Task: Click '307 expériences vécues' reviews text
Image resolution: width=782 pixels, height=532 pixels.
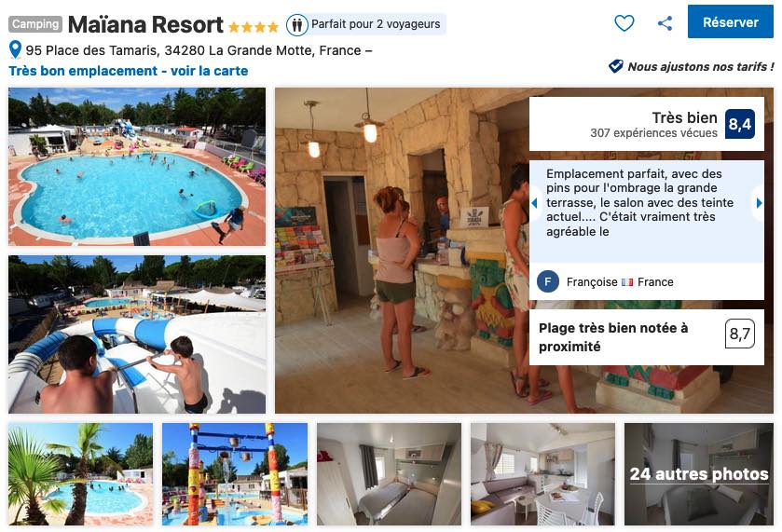Action: [x=653, y=132]
